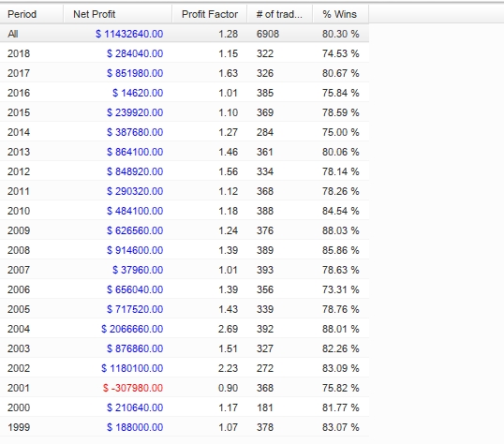Viewport: 504px width, 444px height.
Task: Select the All period summary row
Action: [185, 34]
